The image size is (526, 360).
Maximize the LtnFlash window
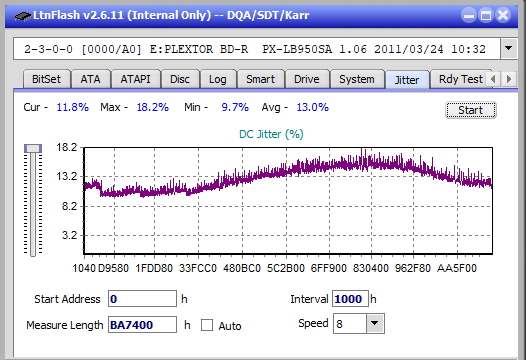[486, 15]
